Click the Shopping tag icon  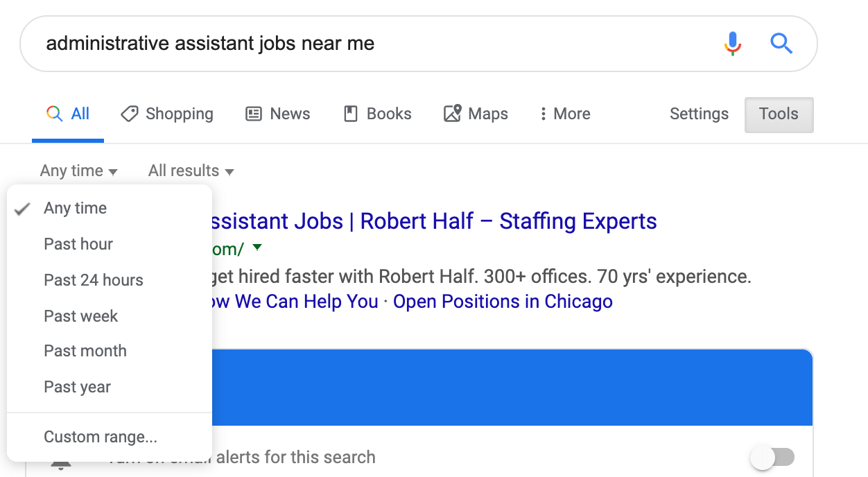tap(130, 114)
